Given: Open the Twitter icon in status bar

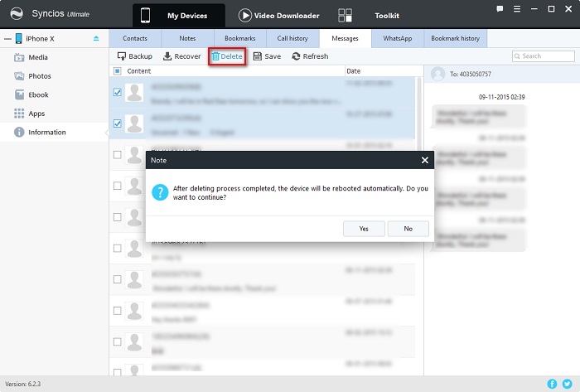Looking at the screenshot, I should click(x=567, y=384).
